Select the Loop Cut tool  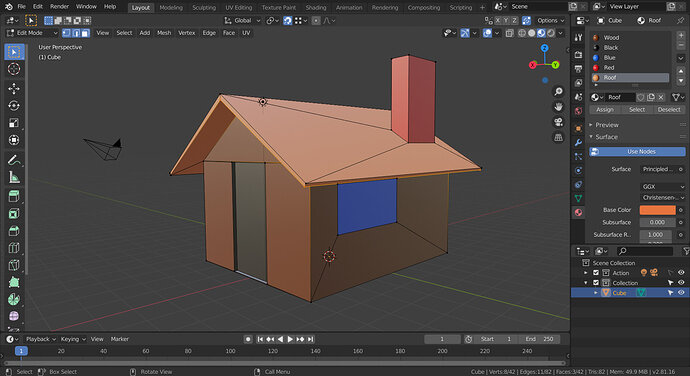pyautogui.click(x=14, y=248)
